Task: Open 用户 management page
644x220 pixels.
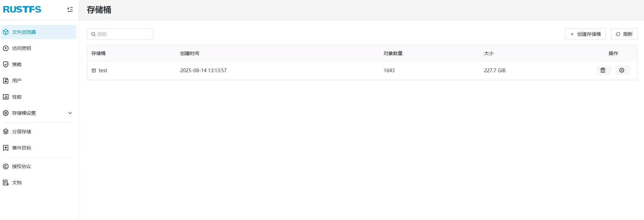Action: (x=38, y=81)
